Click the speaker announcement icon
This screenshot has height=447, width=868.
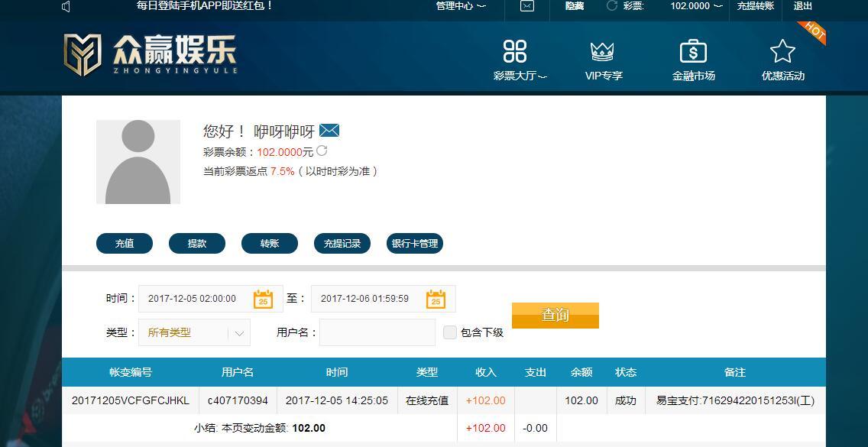click(66, 7)
